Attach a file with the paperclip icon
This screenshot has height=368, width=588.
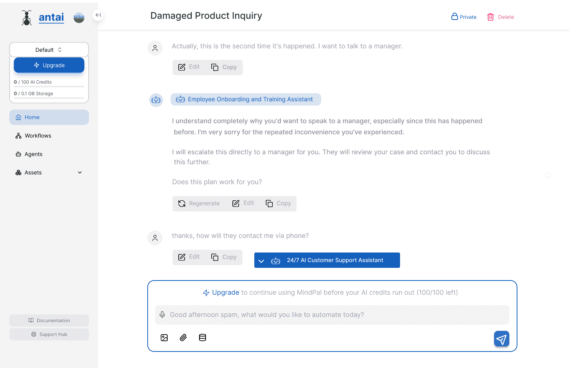tap(183, 338)
